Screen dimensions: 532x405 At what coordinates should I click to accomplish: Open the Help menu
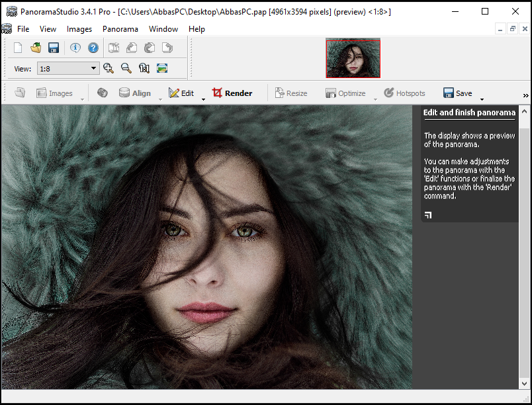click(197, 29)
